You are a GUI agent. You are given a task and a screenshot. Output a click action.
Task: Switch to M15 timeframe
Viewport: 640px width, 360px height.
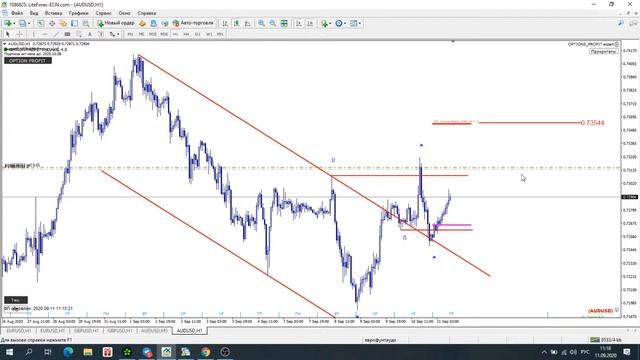(153, 34)
